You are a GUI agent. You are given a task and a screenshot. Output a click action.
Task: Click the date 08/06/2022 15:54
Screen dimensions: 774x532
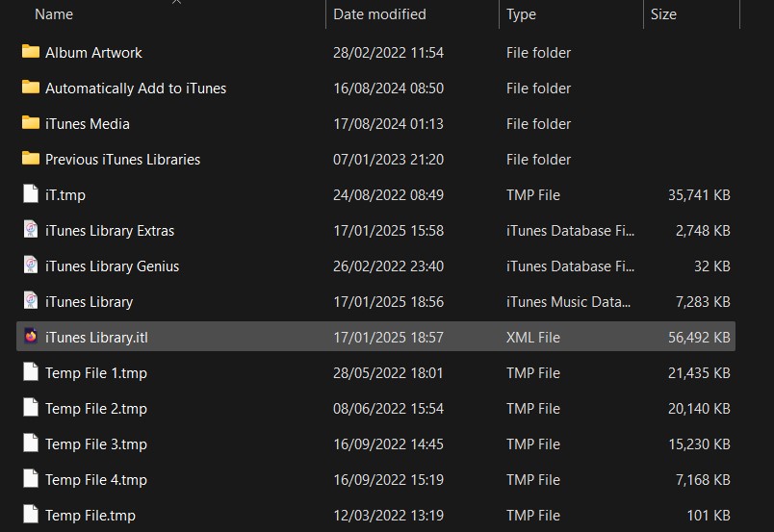click(x=389, y=409)
